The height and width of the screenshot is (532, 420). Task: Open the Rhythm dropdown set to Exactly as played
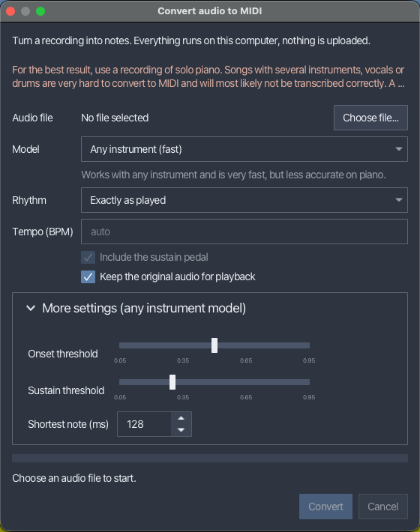tap(244, 200)
